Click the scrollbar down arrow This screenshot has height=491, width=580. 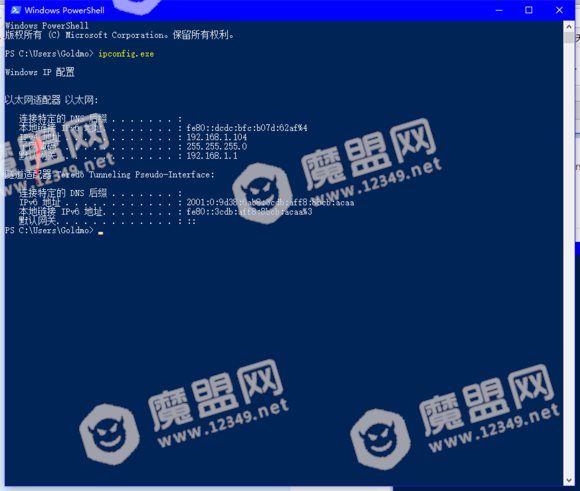569,480
